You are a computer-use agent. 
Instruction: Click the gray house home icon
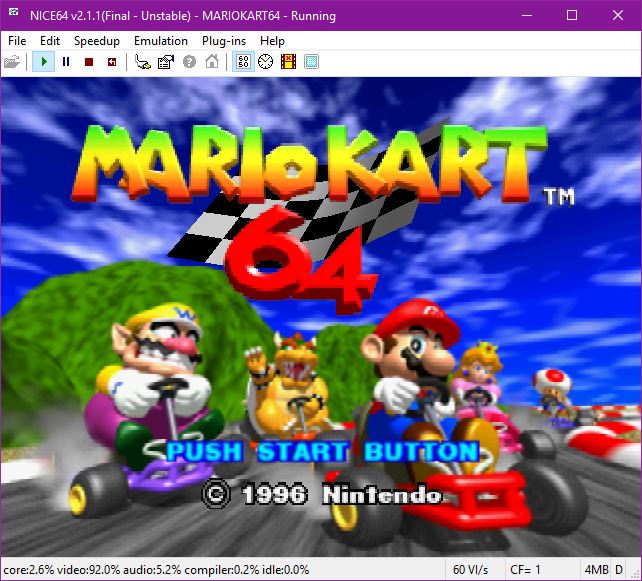pos(212,62)
